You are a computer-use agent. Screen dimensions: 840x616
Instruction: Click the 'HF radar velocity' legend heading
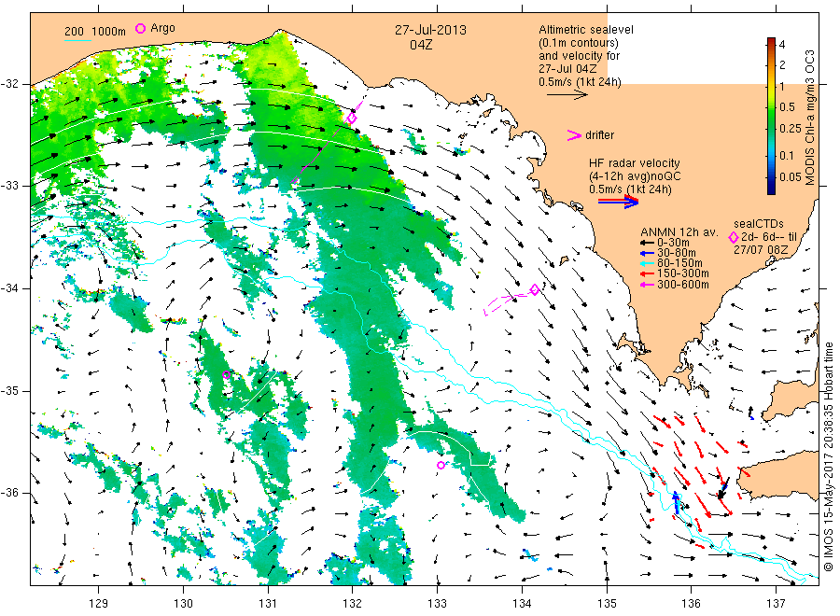pyautogui.click(x=635, y=162)
